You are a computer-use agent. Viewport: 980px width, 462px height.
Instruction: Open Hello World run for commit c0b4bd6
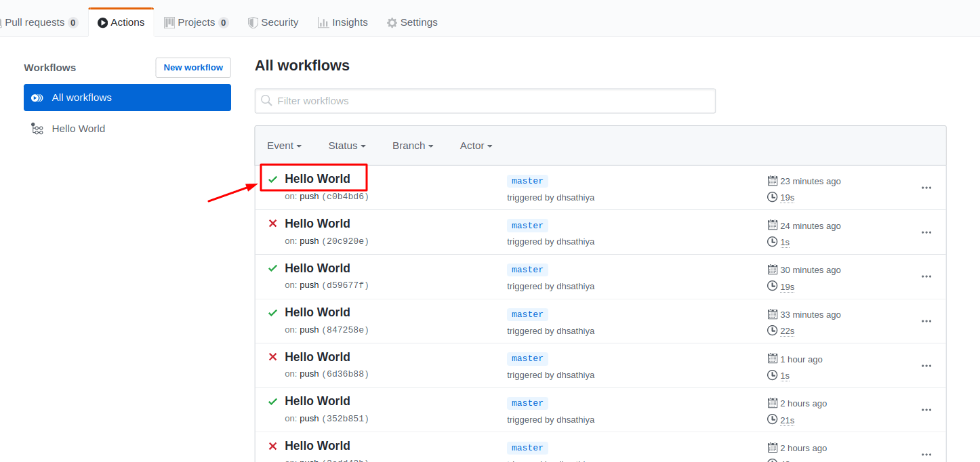tap(317, 179)
